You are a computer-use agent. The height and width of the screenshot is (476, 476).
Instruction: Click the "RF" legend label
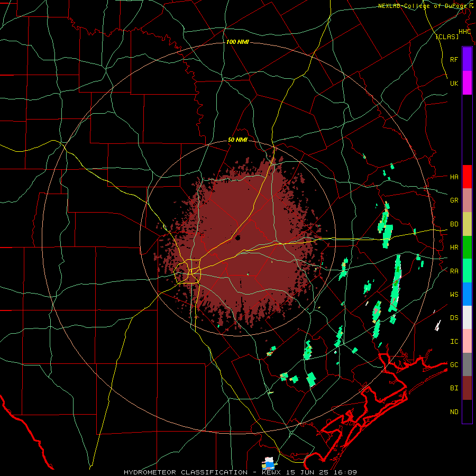coord(454,59)
